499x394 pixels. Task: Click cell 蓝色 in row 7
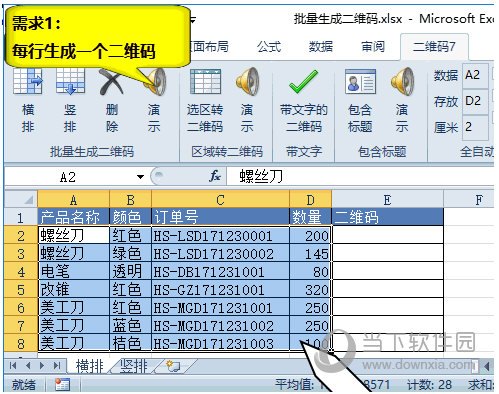coord(130,325)
